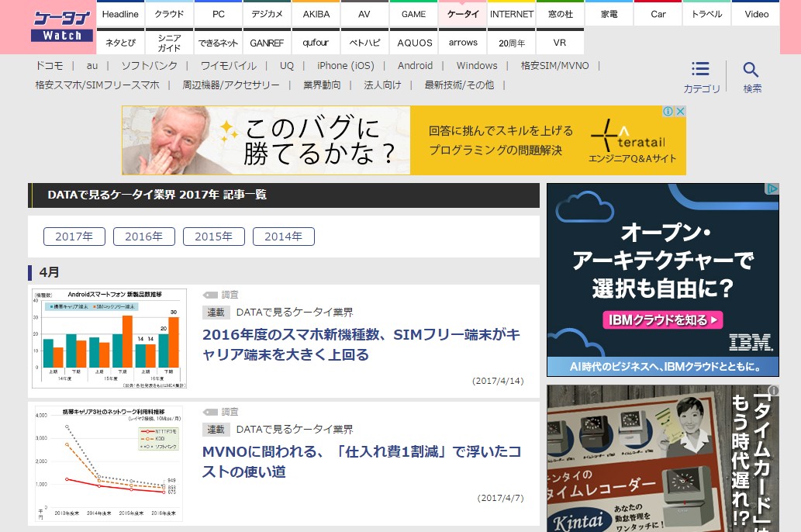Switch to the PC tab
The image size is (801, 532).
218,14
